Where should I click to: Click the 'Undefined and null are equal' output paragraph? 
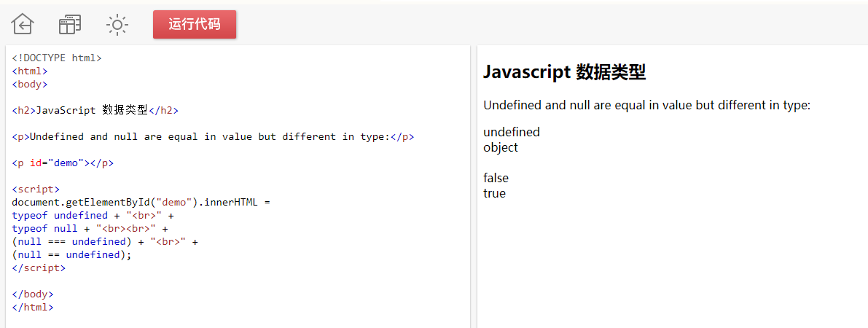pyautogui.click(x=646, y=105)
